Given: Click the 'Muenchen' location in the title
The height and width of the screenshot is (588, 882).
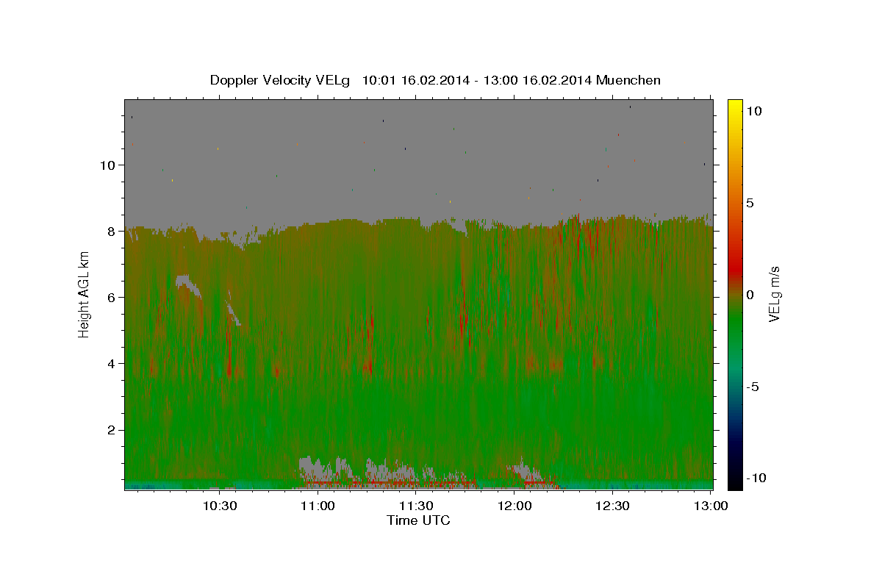Looking at the screenshot, I should click(x=628, y=80).
